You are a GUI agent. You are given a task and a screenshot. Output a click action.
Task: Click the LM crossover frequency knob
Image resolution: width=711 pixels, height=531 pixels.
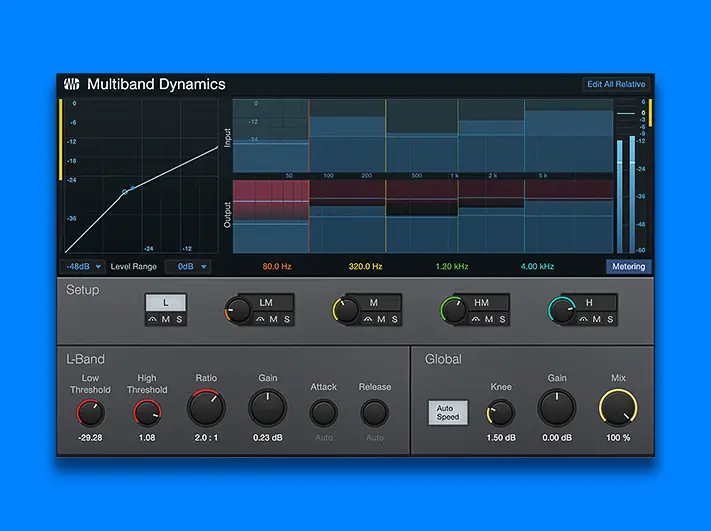pyautogui.click(x=237, y=310)
